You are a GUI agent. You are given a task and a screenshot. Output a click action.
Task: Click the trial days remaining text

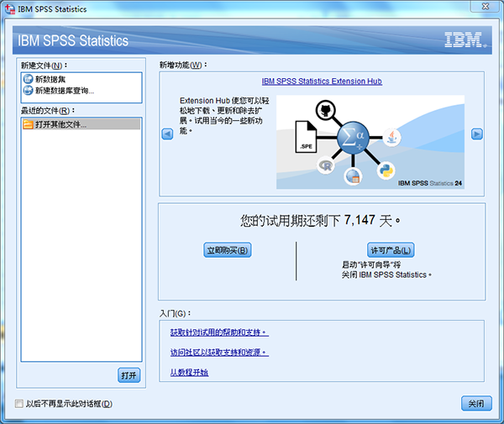pos(320,221)
